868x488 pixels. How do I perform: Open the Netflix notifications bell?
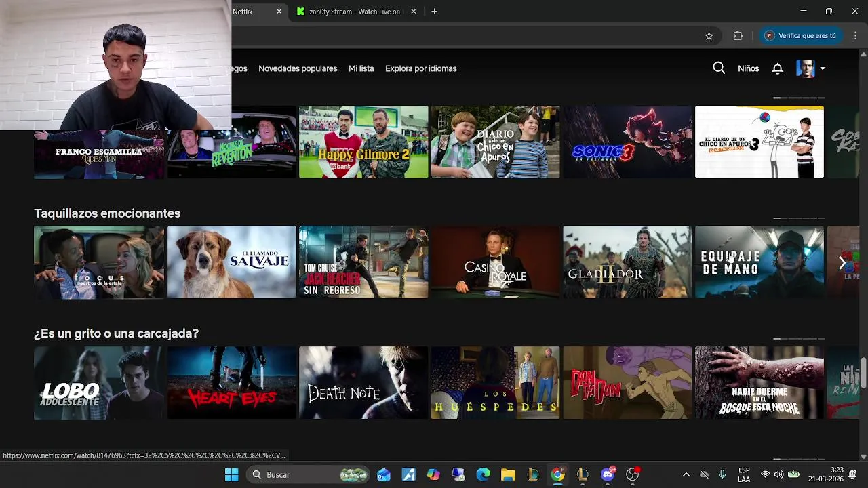point(778,68)
